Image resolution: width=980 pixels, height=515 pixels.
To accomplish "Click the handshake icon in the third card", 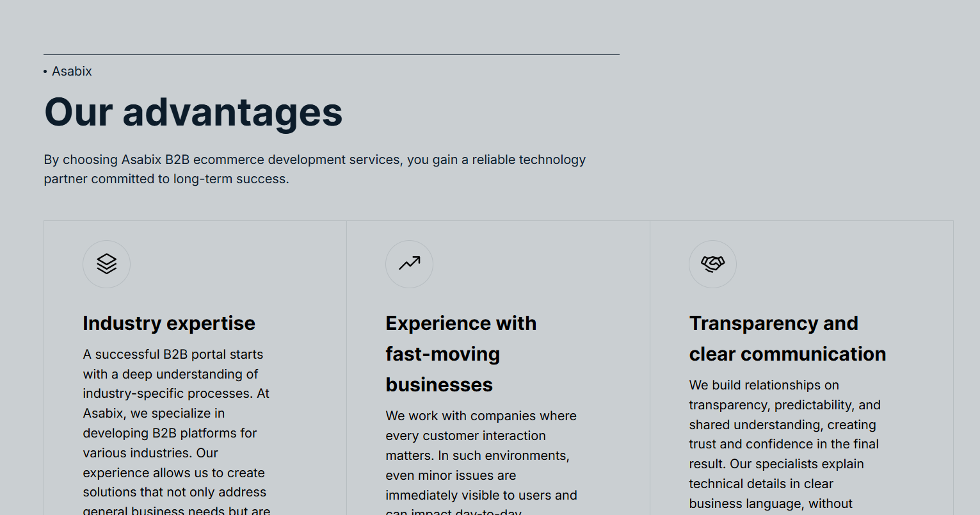I will tap(712, 264).
